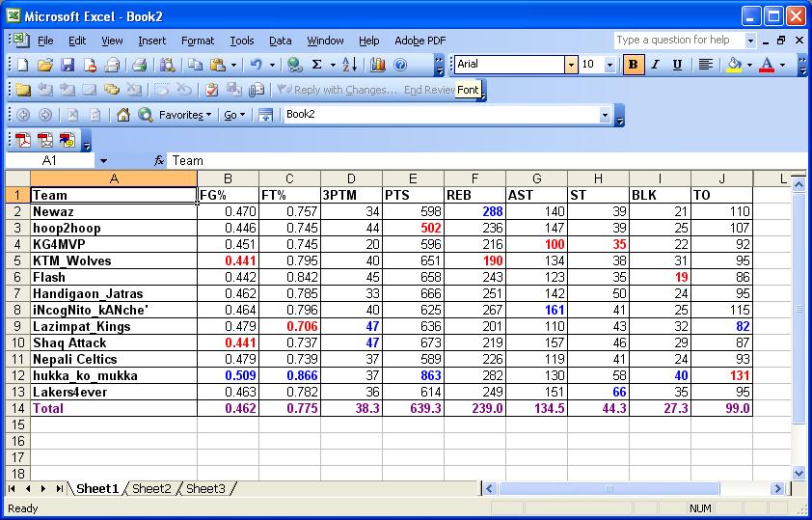Expand the Arial font name dropdown
812x520 pixels.
pyautogui.click(x=571, y=65)
